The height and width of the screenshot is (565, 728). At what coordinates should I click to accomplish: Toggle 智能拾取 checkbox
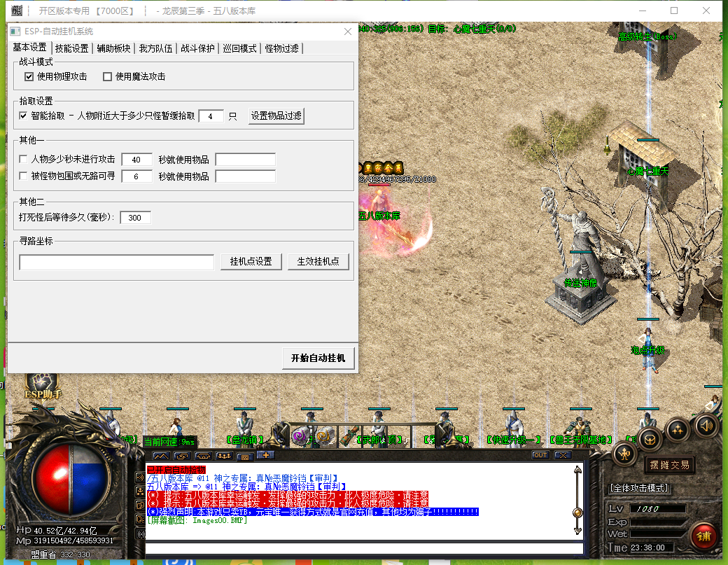pyautogui.click(x=23, y=116)
